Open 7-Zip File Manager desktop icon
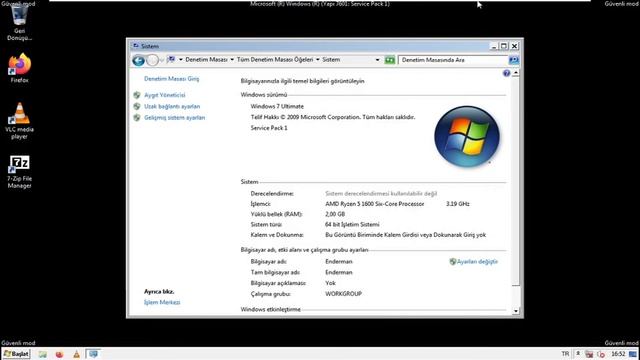Image resolution: width=640 pixels, height=360 pixels. pos(19,172)
